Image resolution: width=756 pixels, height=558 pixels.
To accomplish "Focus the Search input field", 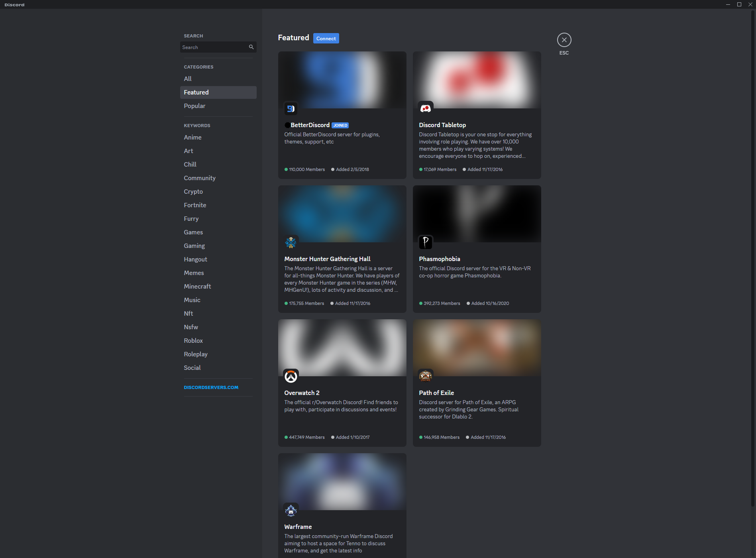I will coord(218,47).
